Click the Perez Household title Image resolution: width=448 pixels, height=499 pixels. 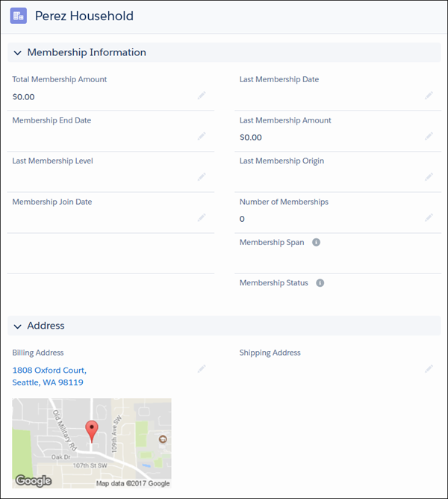click(x=84, y=16)
